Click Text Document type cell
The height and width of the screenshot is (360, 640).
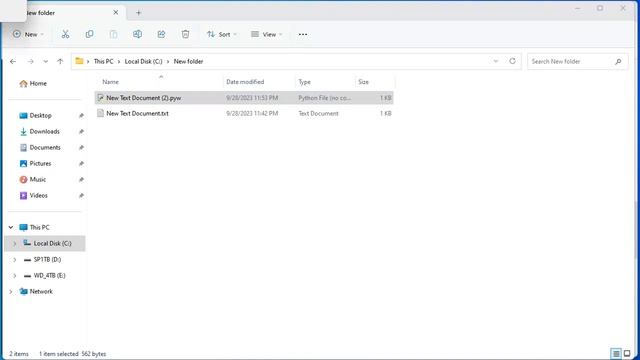(x=318, y=113)
